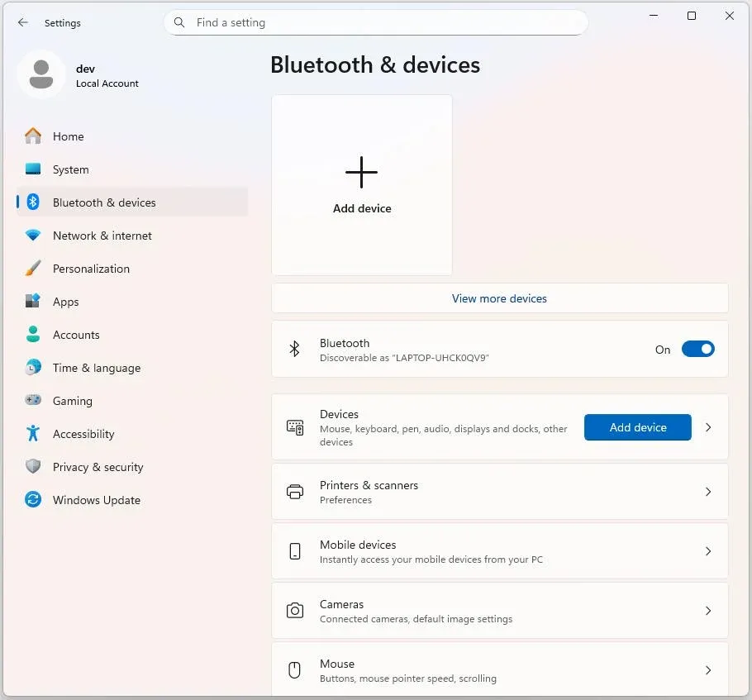Click the Bluetooth sidebar icon
752x700 pixels.
tap(33, 202)
